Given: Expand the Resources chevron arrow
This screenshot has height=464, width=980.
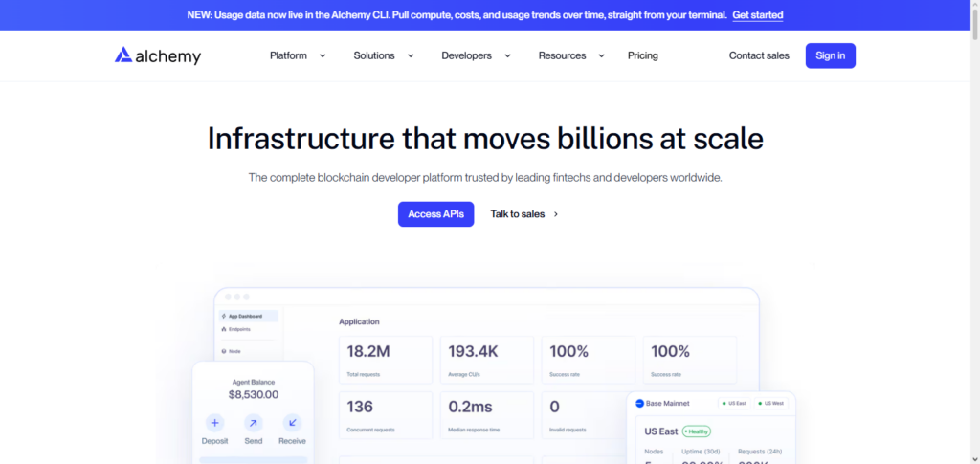Looking at the screenshot, I should pos(601,55).
